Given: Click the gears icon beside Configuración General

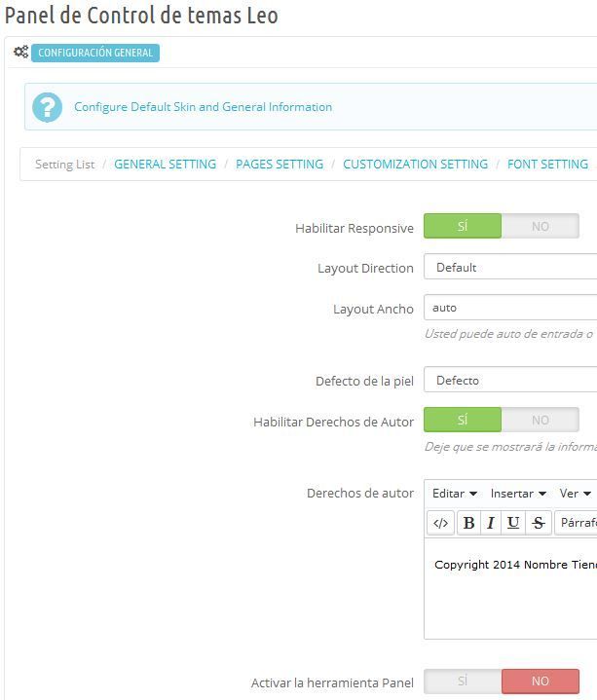Looking at the screenshot, I should [x=20, y=53].
